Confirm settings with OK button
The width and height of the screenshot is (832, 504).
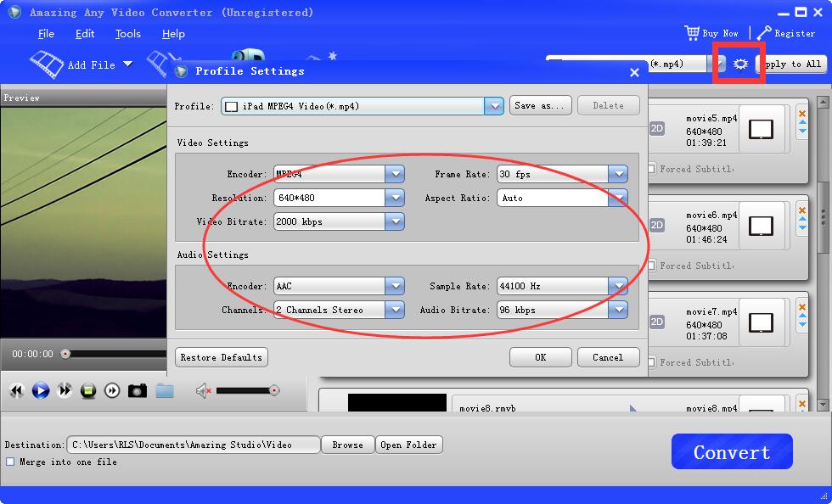[x=540, y=357]
